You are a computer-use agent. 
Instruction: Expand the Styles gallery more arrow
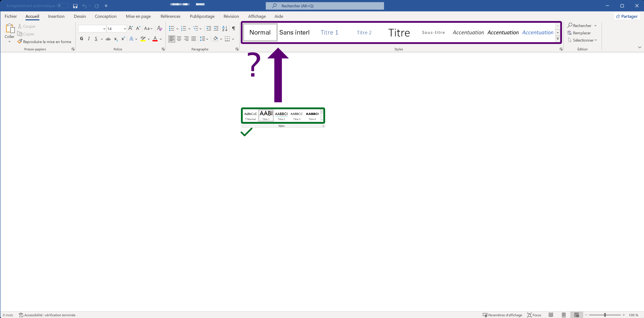(557, 39)
